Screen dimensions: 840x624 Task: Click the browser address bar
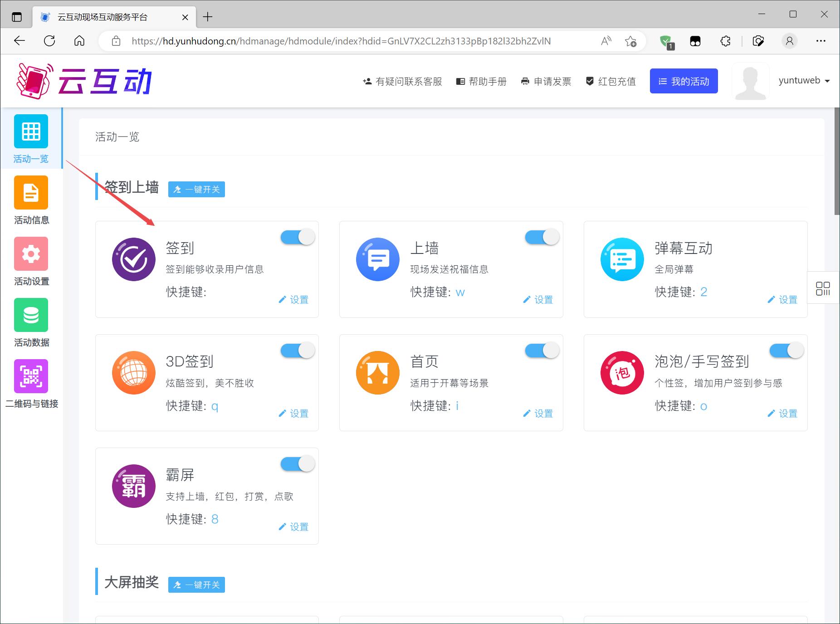(340, 41)
